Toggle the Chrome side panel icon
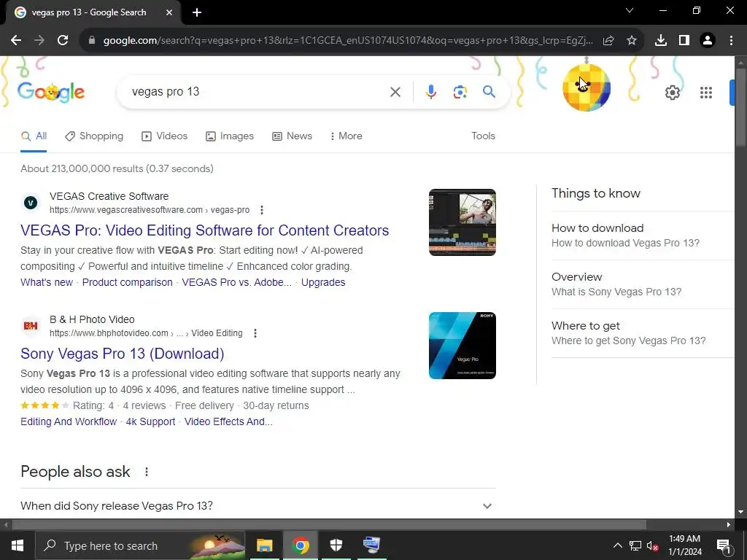Screen dimensions: 747x560 (x=684, y=41)
